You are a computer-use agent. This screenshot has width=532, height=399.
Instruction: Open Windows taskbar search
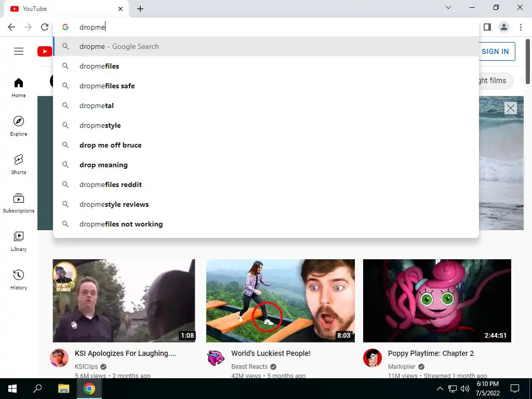coord(37,389)
